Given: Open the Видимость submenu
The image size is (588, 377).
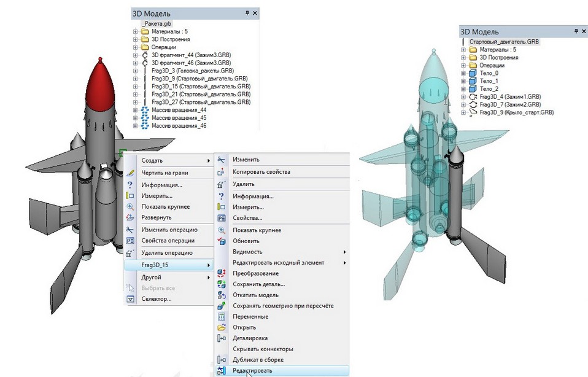Looking at the screenshot, I should coord(247,252).
